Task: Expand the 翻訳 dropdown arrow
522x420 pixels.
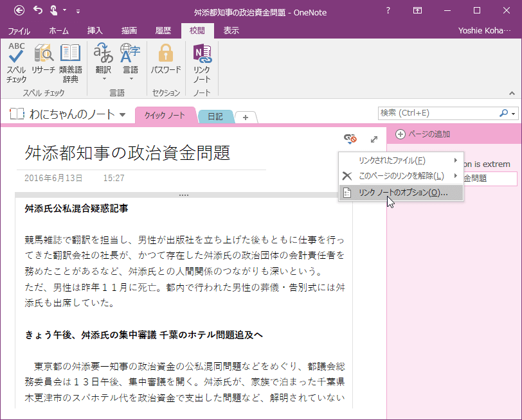Action: click(x=104, y=79)
